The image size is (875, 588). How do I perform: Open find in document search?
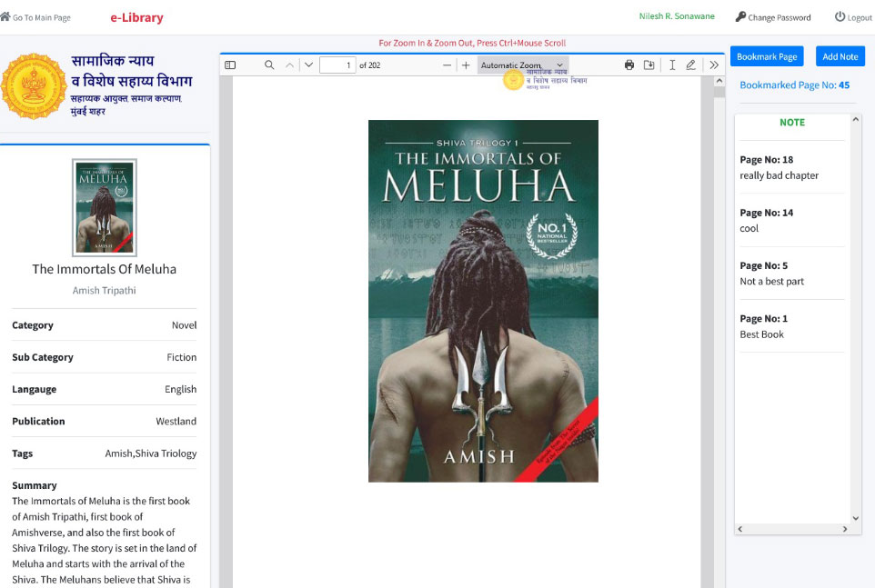[x=269, y=65]
